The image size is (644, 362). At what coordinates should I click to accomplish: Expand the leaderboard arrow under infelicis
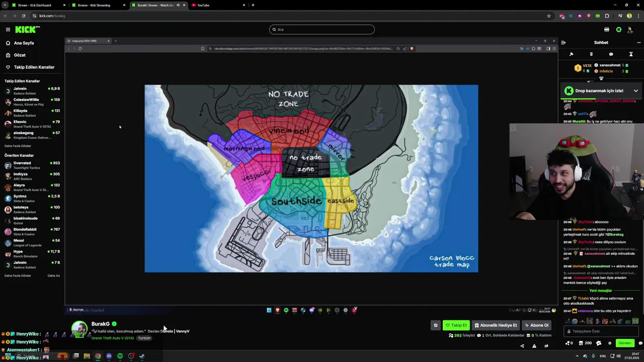pos(601,78)
